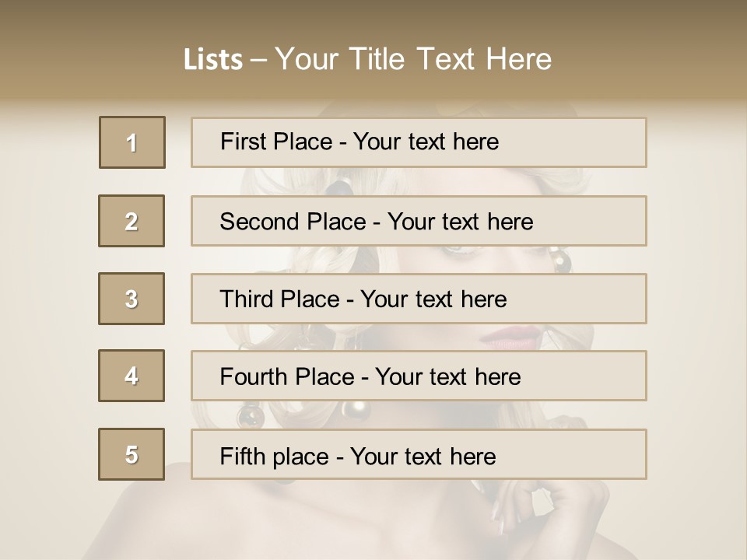The image size is (747, 560).
Task: Click the First Place text box
Action: tap(419, 142)
